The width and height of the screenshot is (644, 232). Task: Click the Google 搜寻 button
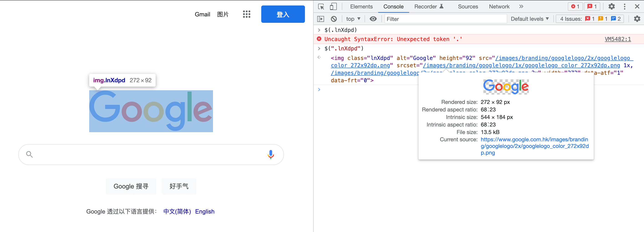click(x=131, y=186)
